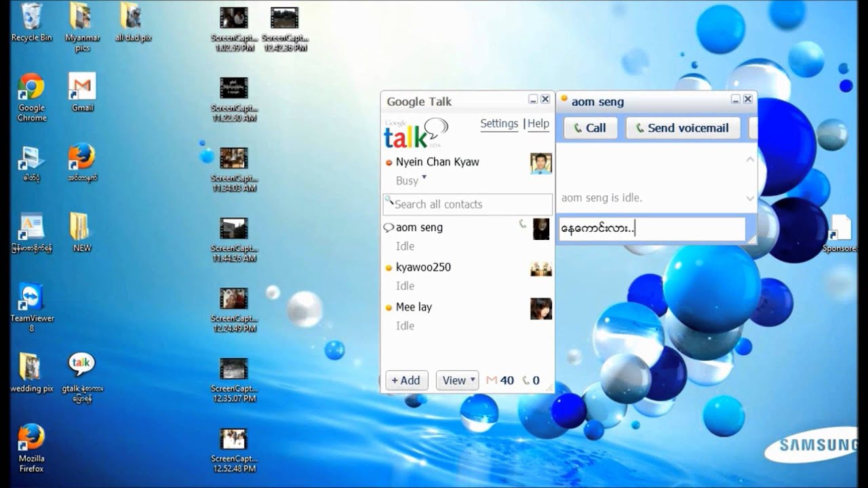The width and height of the screenshot is (868, 488).
Task: Click the chat message input box
Action: [x=652, y=228]
